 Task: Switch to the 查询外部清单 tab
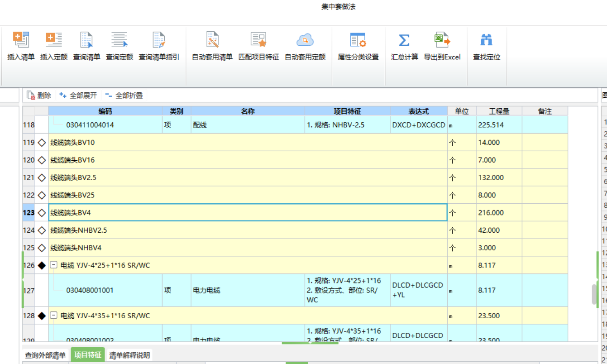click(45, 355)
